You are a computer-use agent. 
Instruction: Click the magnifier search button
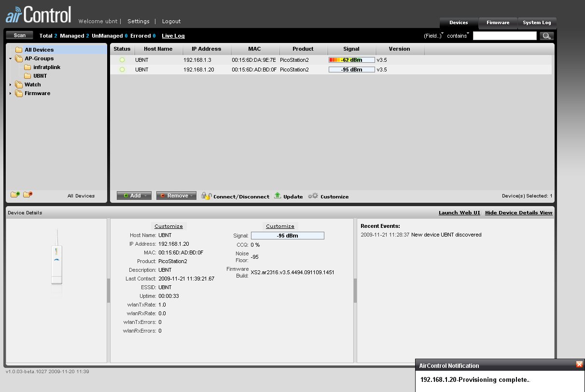tap(546, 36)
